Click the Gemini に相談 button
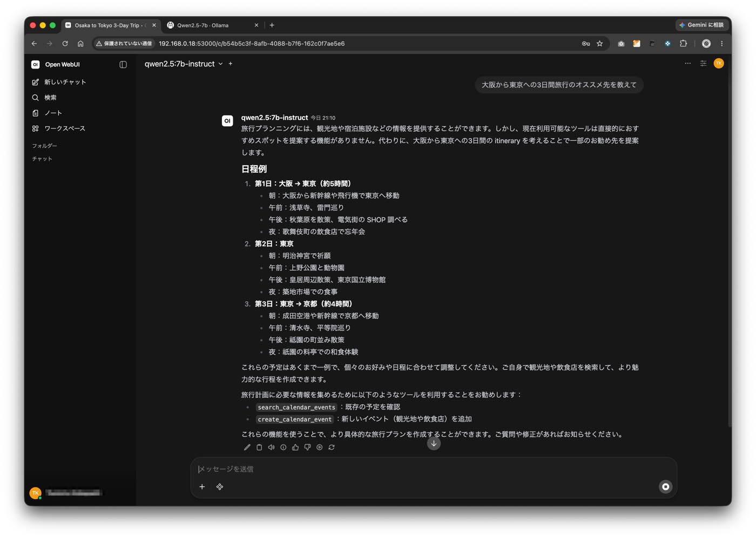This screenshot has height=538, width=756. pyautogui.click(x=701, y=25)
